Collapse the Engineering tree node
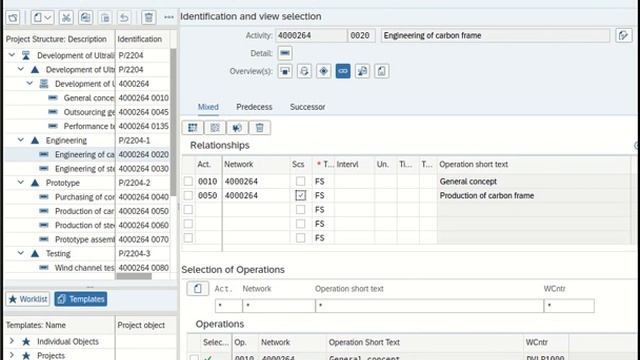 [20, 140]
